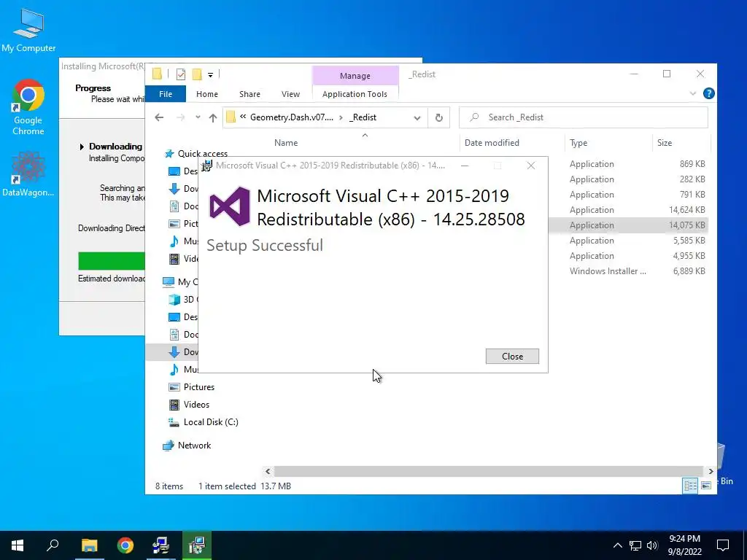Select Videos under My Computer
Viewport: 747px width, 560px height.
point(196,405)
